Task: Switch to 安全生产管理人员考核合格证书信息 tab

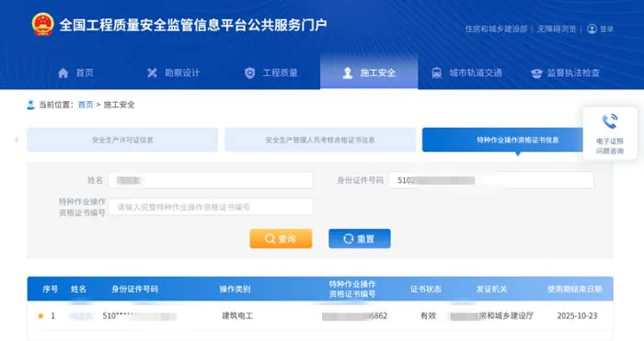Action: point(320,140)
